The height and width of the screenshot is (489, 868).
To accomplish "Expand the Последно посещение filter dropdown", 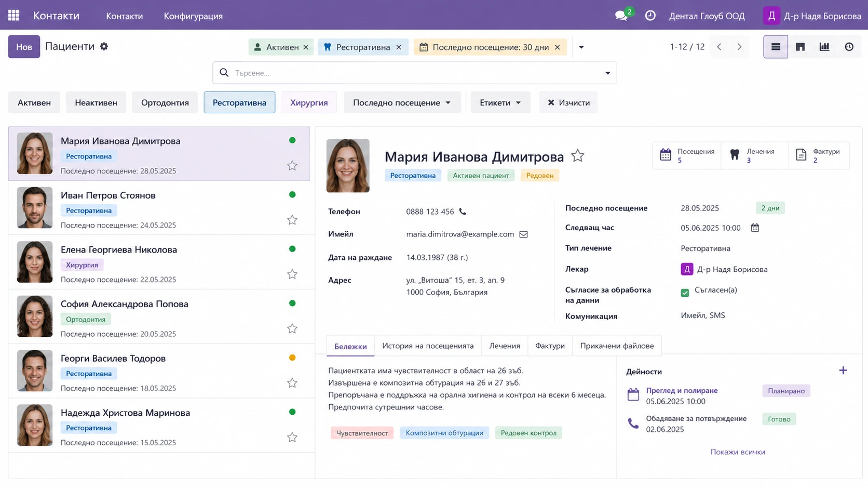I will [x=402, y=102].
